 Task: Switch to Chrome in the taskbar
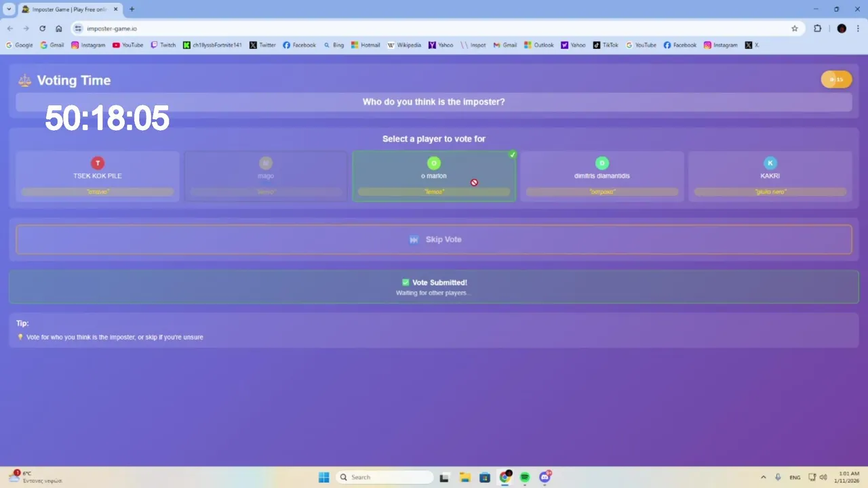(x=505, y=477)
